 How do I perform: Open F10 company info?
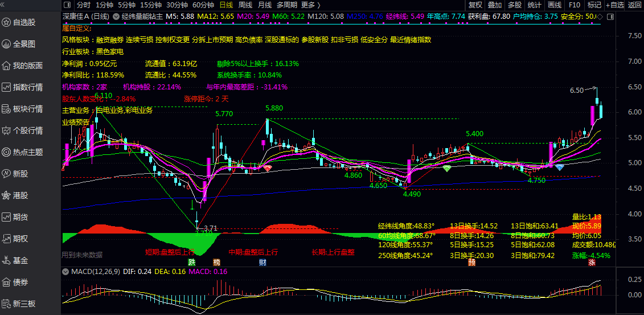575,5
